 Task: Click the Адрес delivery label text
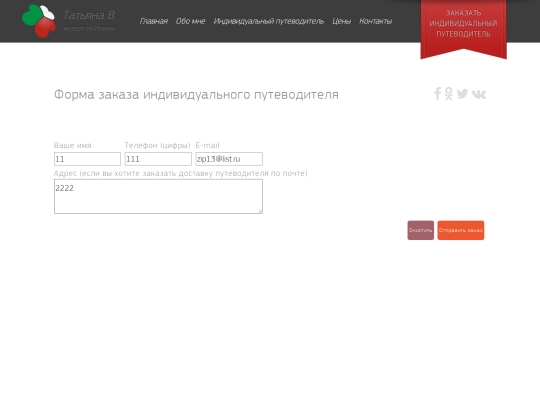[180, 173]
